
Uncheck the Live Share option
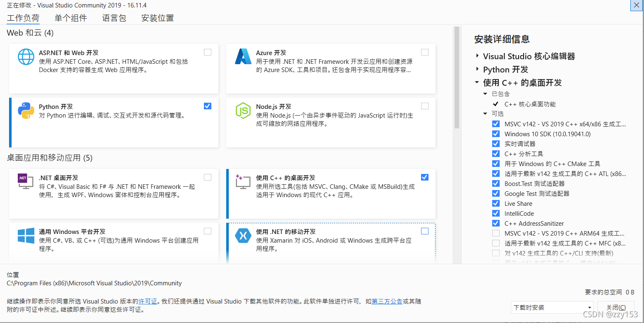point(496,203)
